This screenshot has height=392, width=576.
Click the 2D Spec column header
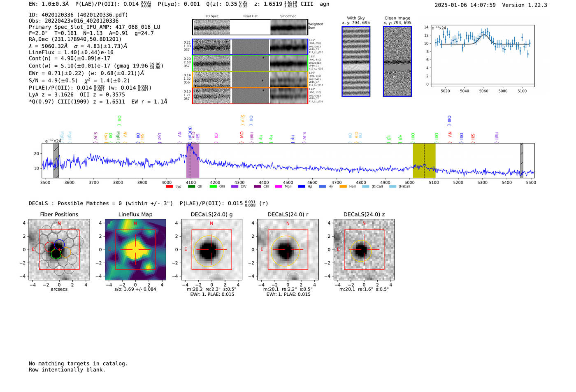pos(212,16)
